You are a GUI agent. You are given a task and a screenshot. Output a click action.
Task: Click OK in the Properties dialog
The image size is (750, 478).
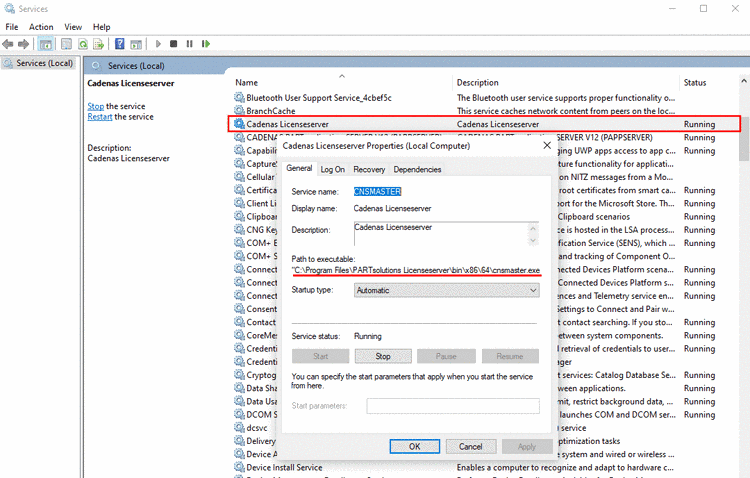point(415,446)
